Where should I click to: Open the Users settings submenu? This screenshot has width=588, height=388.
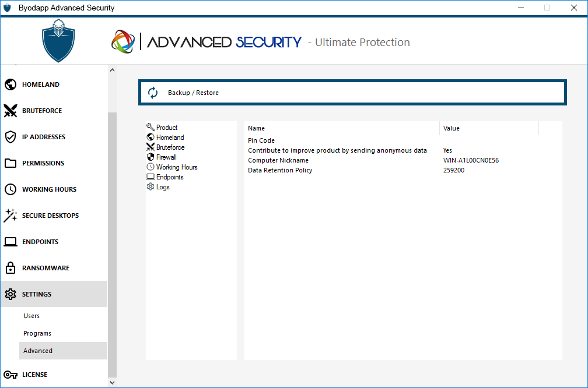pos(63,316)
